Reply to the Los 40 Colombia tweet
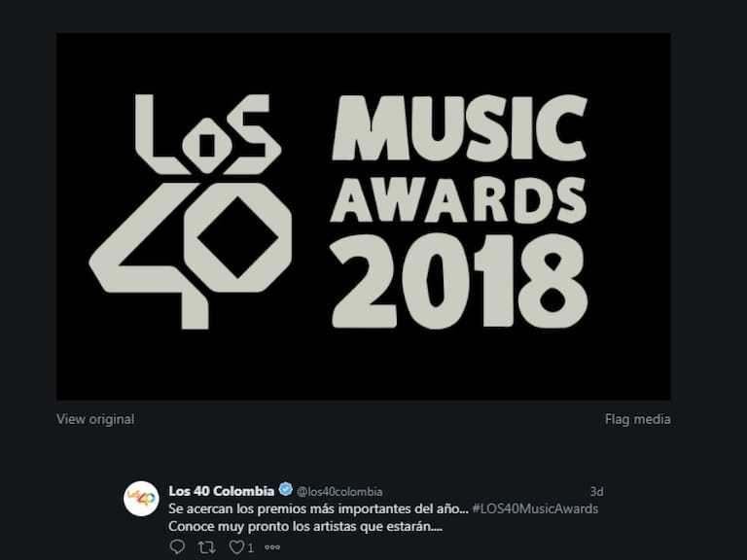747x560 pixels. click(176, 547)
